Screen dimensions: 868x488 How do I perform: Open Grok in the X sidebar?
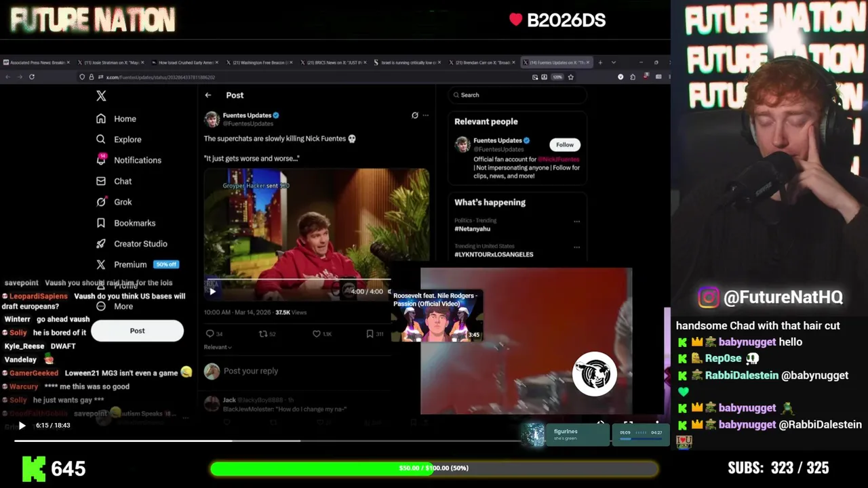[x=114, y=202]
